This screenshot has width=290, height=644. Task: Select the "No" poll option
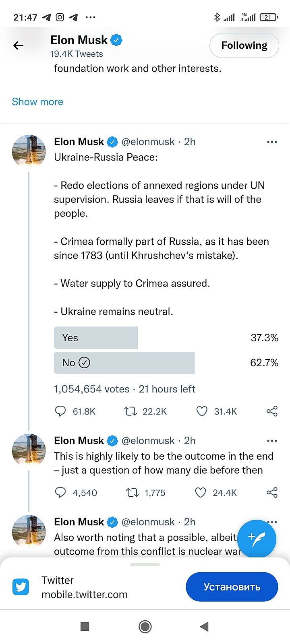coord(124,363)
